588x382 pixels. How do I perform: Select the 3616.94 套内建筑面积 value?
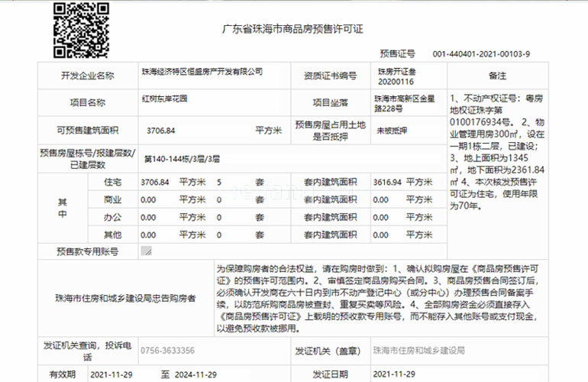tap(387, 183)
